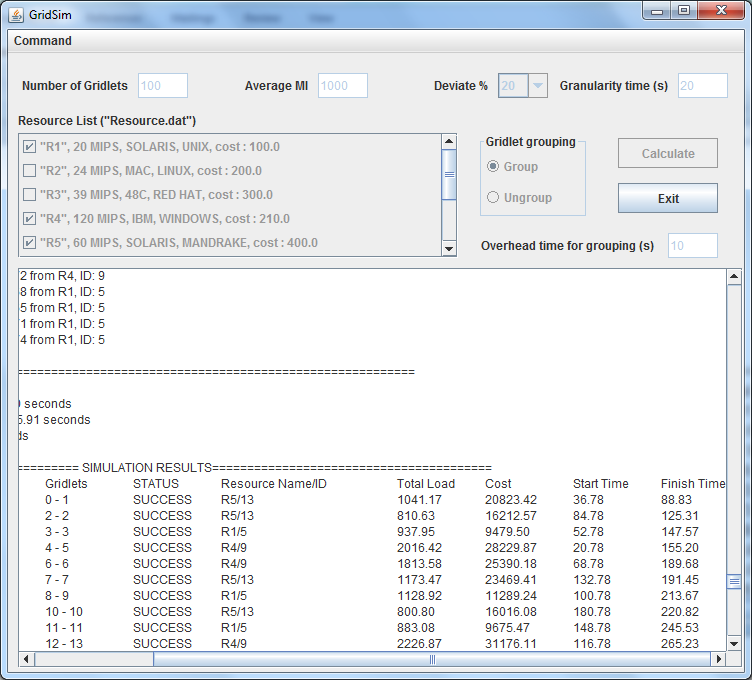Click the GridSim Java icon in title bar
This screenshot has width=752, height=680.
pyautogui.click(x=17, y=11)
